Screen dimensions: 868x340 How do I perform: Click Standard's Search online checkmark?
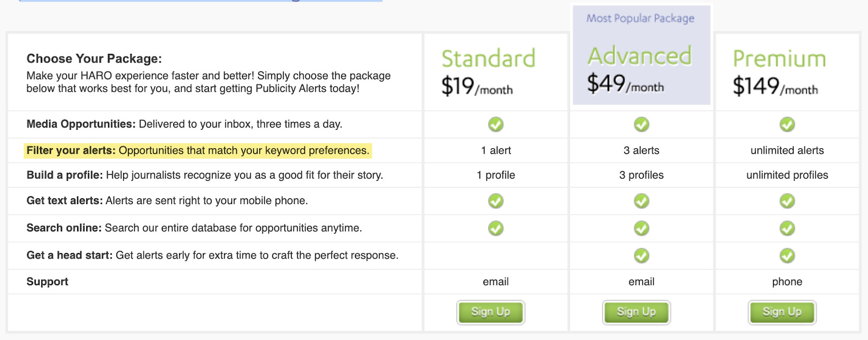click(x=495, y=228)
